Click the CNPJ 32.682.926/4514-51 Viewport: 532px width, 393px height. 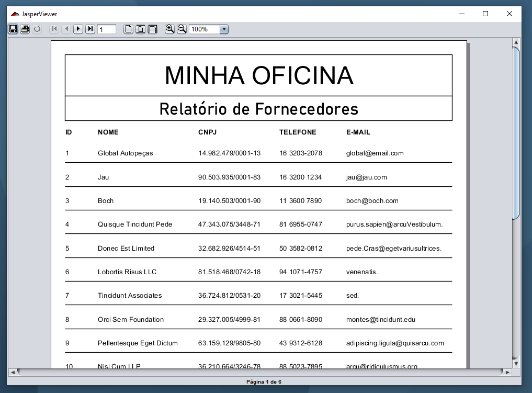(229, 249)
